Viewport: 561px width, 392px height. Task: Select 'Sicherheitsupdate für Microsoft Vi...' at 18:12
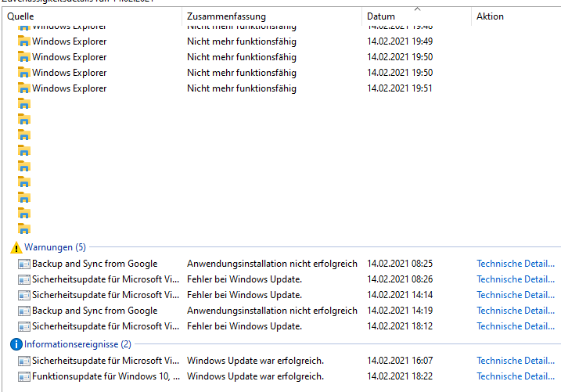[x=106, y=326]
